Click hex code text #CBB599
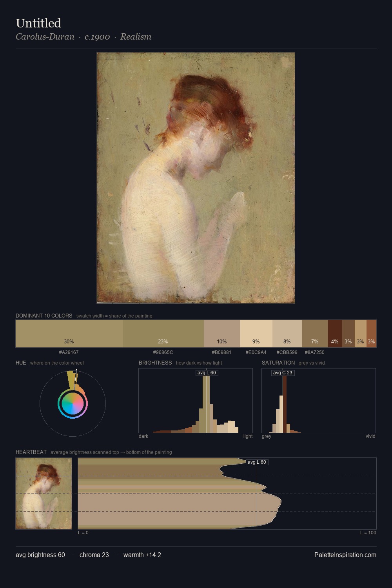Screen dimensions: 392x588 [x=287, y=352]
